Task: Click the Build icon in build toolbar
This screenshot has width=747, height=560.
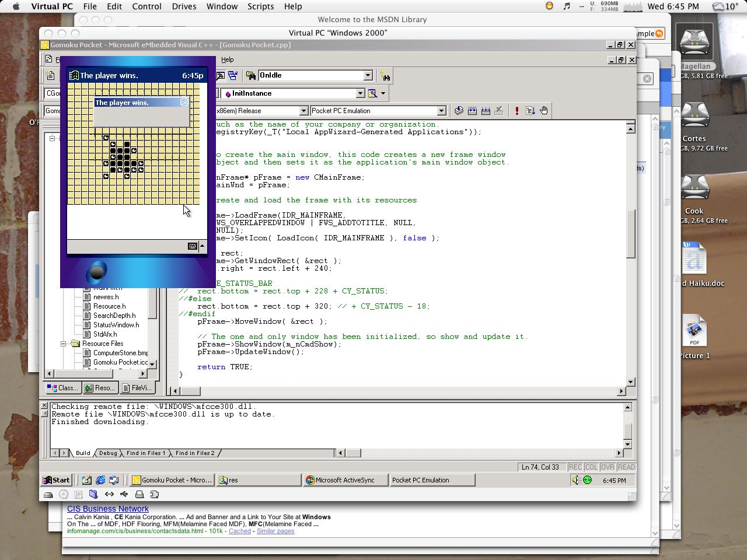Action: (473, 111)
